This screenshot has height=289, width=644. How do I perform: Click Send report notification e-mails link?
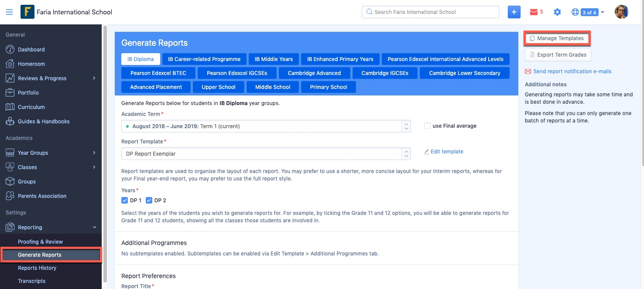pyautogui.click(x=572, y=71)
